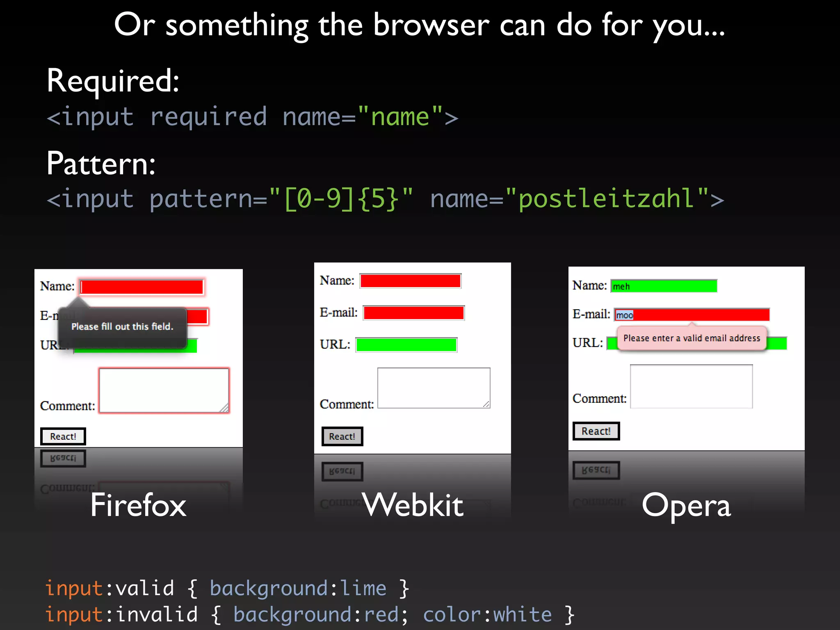
Task: Click the 'URL:' label in the Opera form
Action: (588, 343)
